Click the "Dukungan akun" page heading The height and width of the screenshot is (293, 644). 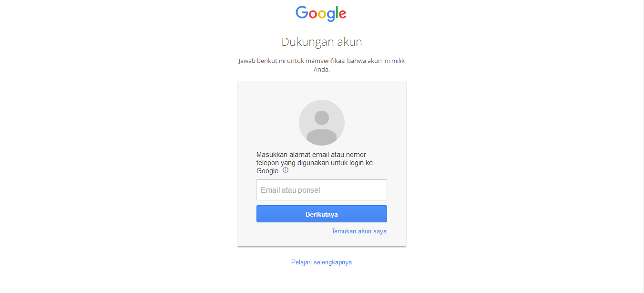tap(322, 42)
